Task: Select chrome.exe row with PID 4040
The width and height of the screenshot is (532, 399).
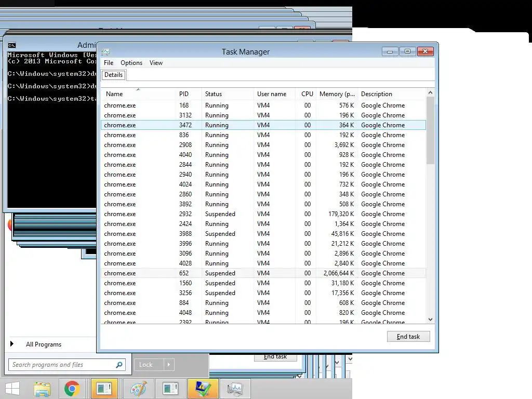Action: [263, 155]
